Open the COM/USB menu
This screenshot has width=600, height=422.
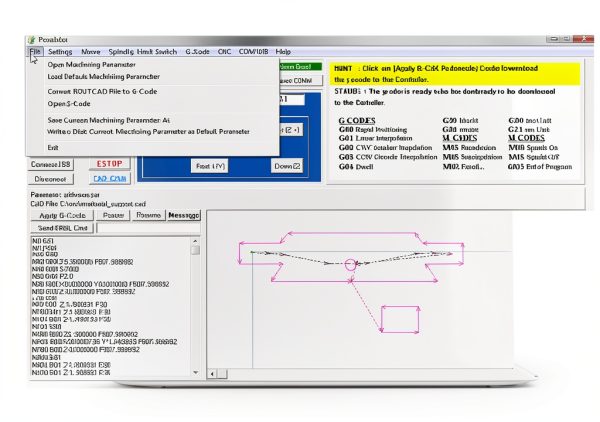pos(253,52)
